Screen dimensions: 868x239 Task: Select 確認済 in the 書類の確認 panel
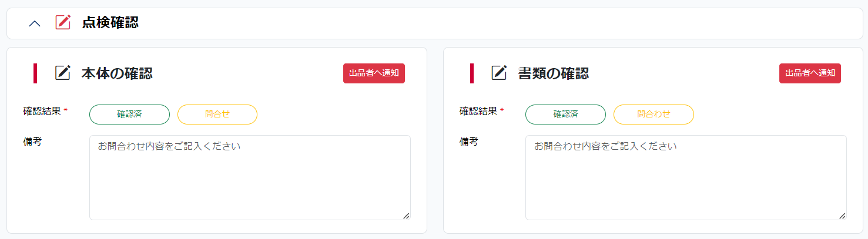tap(565, 115)
